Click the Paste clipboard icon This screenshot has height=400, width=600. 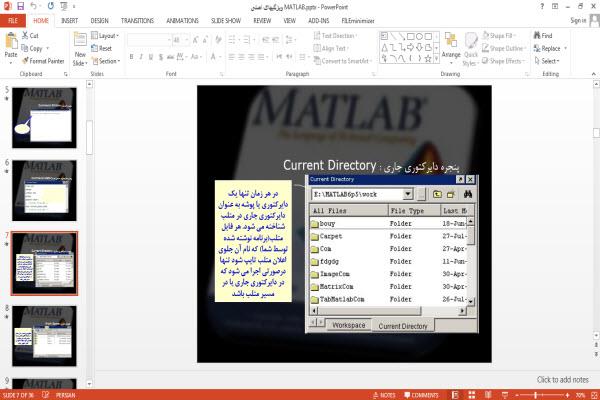11,41
